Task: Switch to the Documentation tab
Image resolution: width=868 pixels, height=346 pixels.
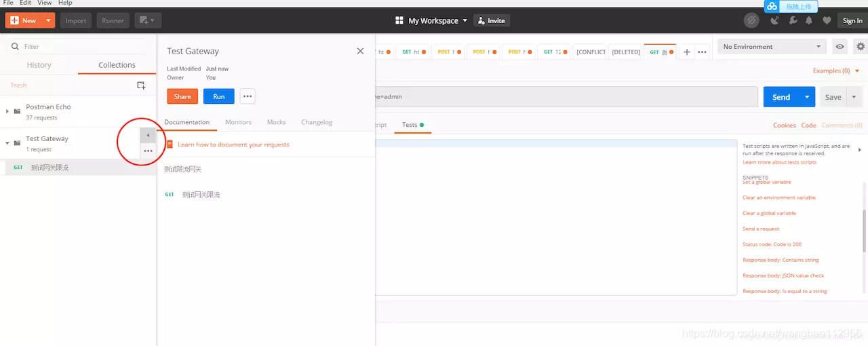Action: [186, 122]
